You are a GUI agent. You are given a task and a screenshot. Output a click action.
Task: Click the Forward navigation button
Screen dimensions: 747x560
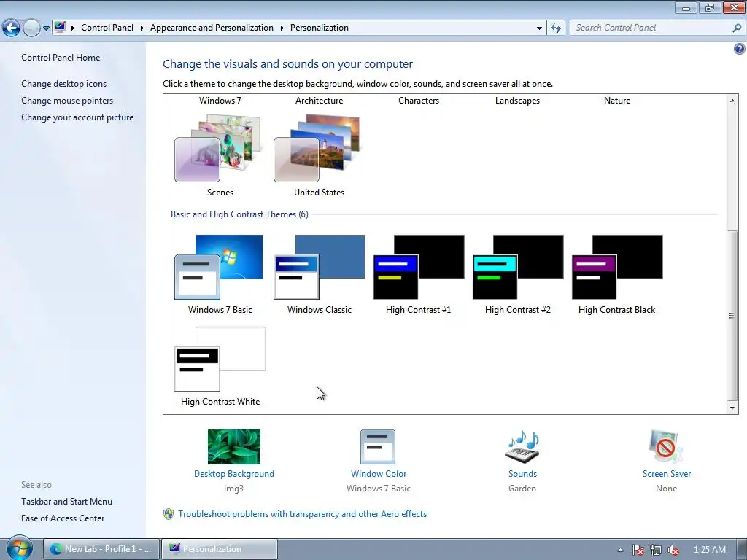pyautogui.click(x=31, y=28)
